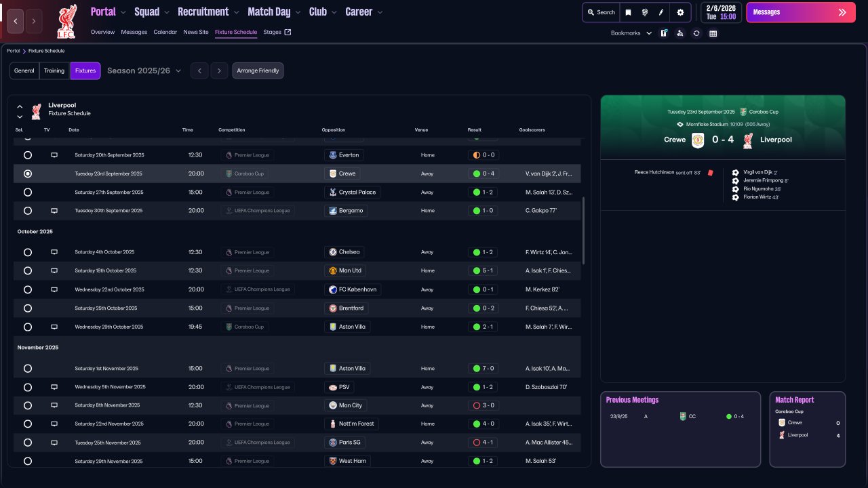This screenshot has width=868, height=488.
Task: Expand the Club menu chevron
Action: click(334, 12)
